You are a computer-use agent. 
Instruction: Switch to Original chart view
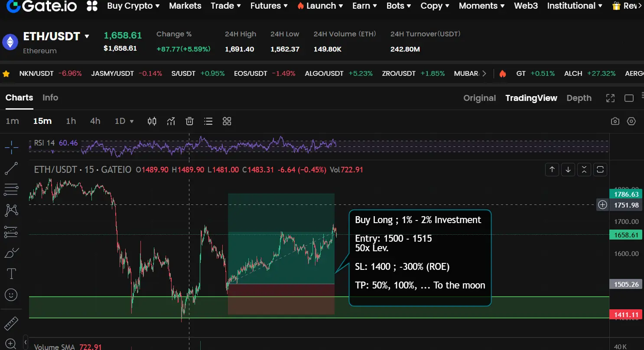pyautogui.click(x=479, y=98)
